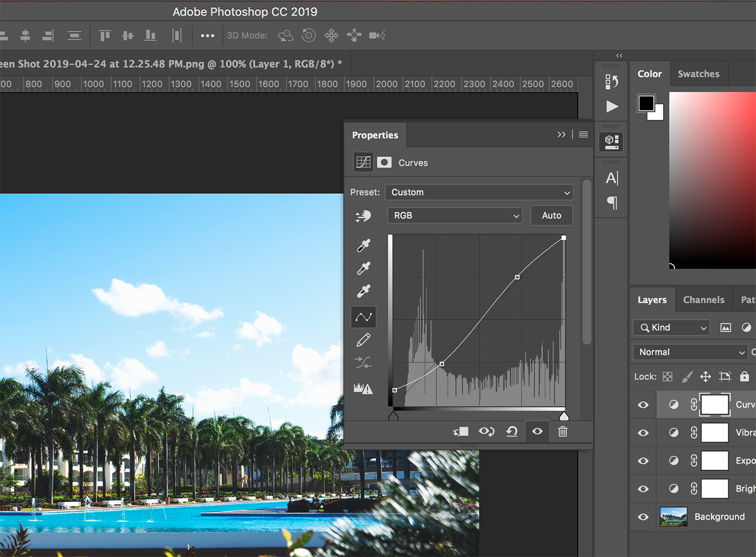Activate the pencil tool for drawing curves
Image resolution: width=756 pixels, height=557 pixels.
click(363, 339)
